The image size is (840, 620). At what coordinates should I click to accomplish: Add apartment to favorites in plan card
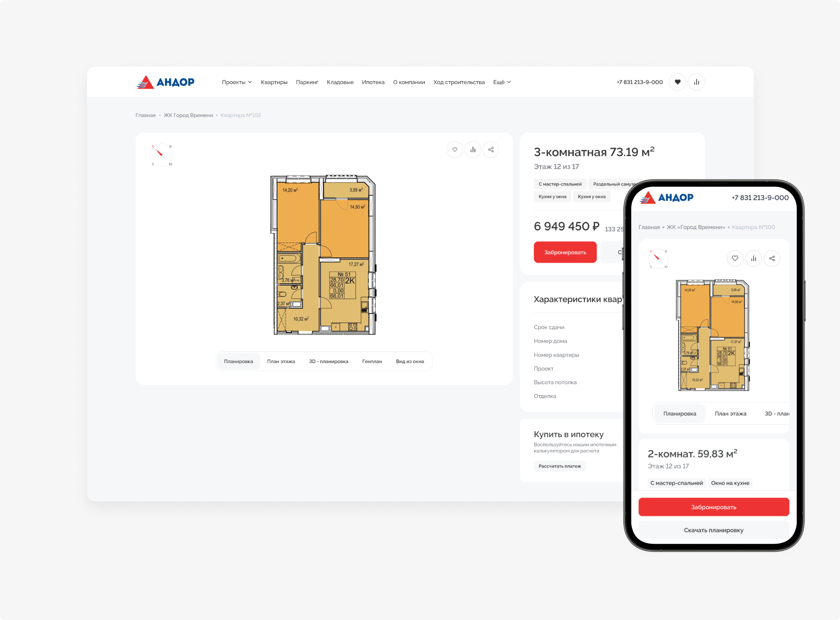[x=454, y=149]
